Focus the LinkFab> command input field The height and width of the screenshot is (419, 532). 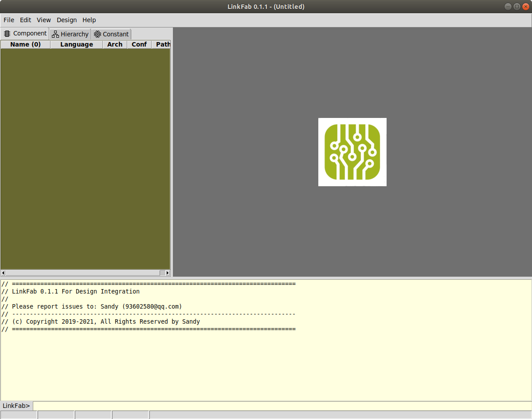(282, 406)
